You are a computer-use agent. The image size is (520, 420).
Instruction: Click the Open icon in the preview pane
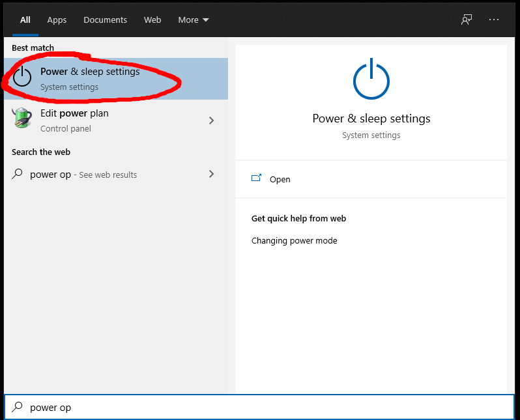click(x=257, y=178)
